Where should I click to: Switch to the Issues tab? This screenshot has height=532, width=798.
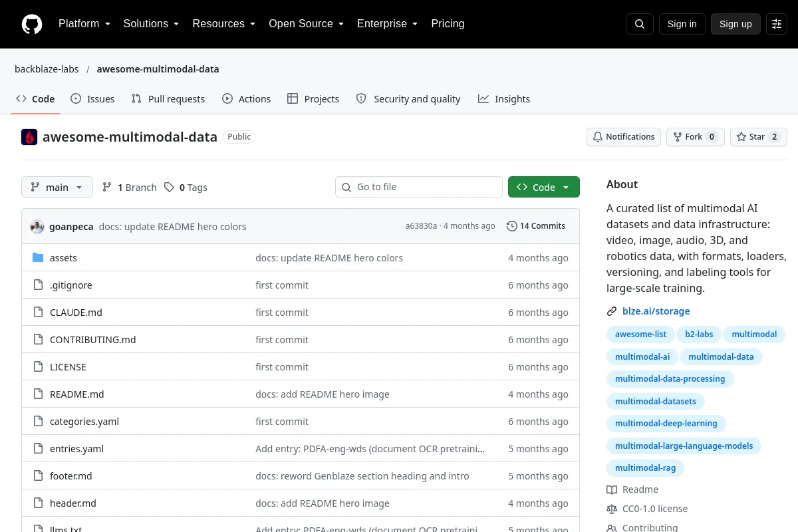click(92, 99)
